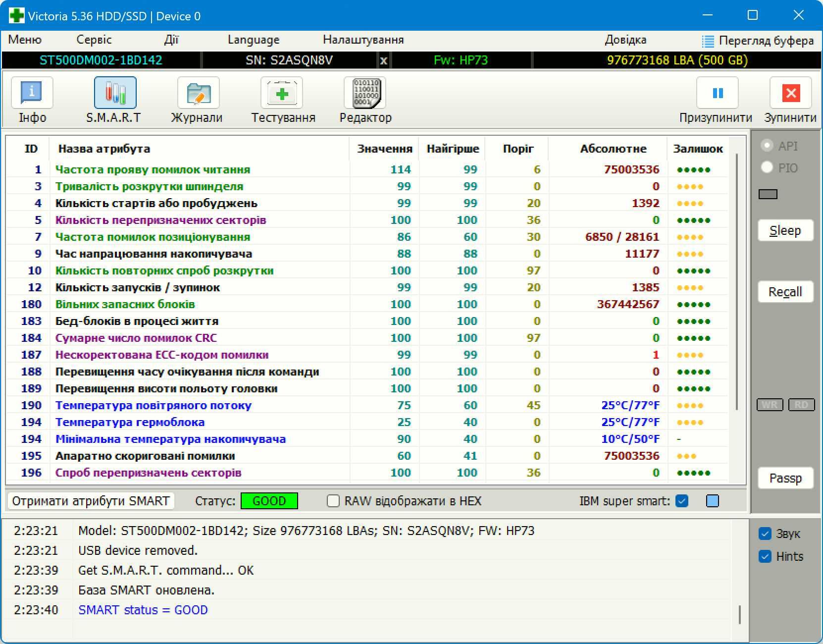Open the Дії menu
The image size is (823, 644).
[x=171, y=40]
